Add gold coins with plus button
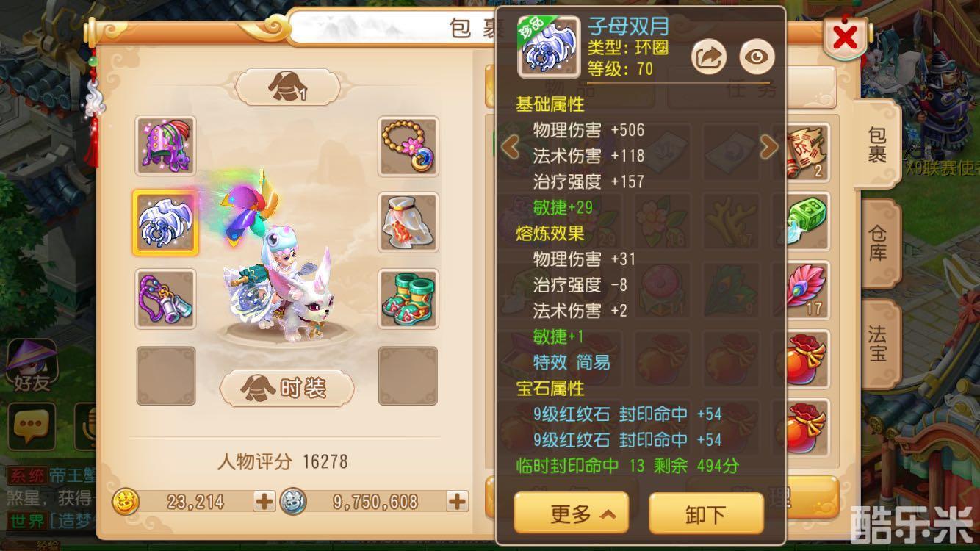Screen dimensions: 980x551 (x=263, y=502)
